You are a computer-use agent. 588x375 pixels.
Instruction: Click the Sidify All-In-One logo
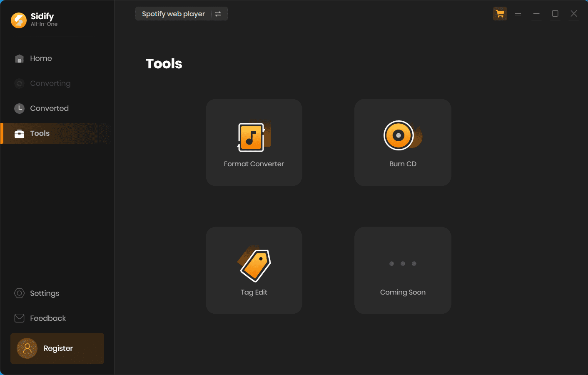click(35, 20)
